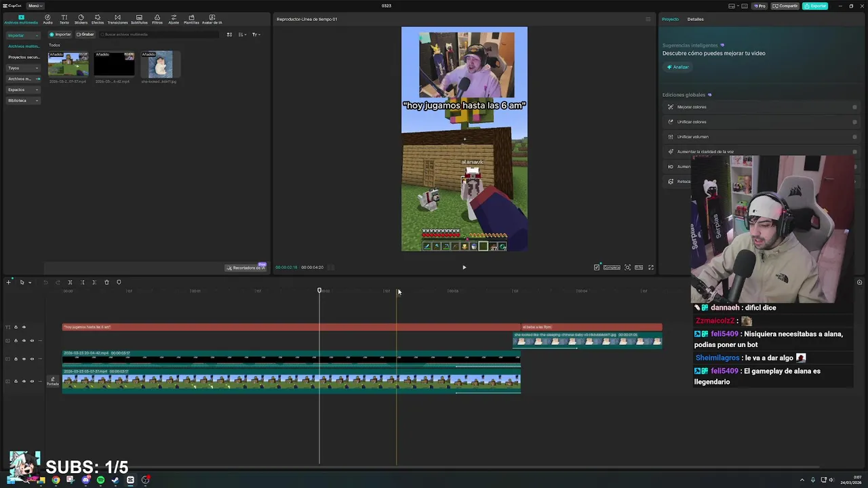The height and width of the screenshot is (488, 868).
Task: Toggle the Mejorar colores switch
Action: tap(854, 107)
